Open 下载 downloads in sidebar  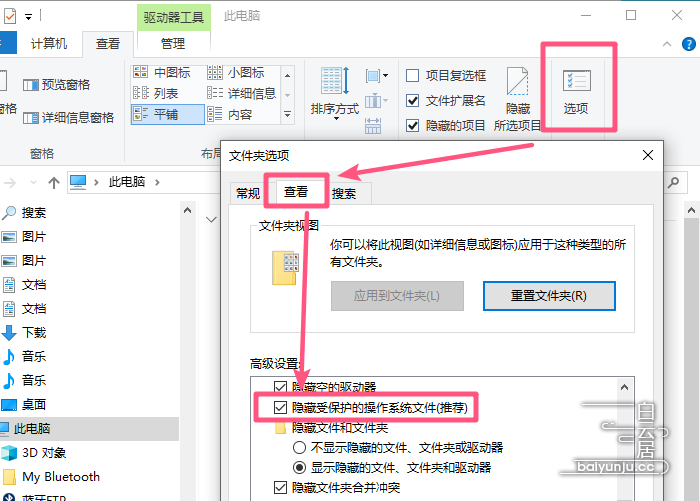[x=24, y=333]
